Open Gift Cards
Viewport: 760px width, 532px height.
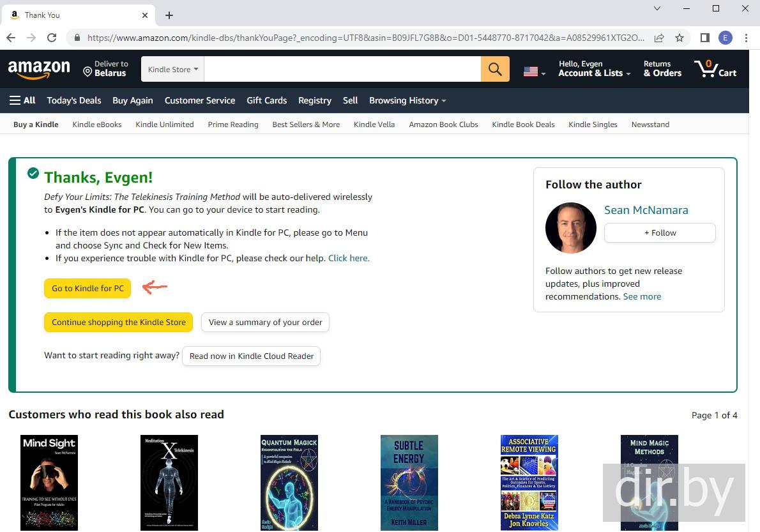266,100
